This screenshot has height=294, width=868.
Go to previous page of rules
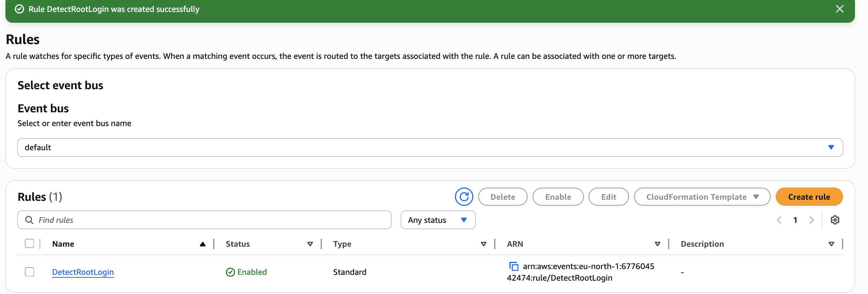point(779,220)
